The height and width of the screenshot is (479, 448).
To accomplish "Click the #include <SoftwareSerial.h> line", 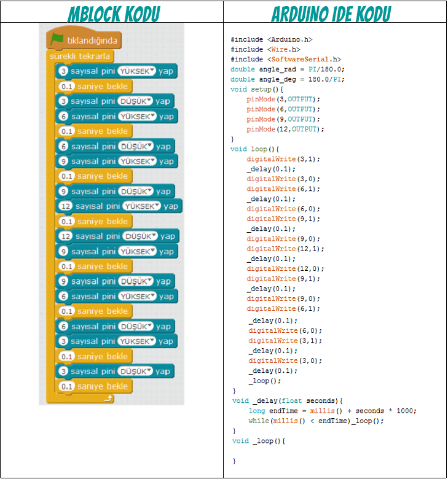I will [286, 60].
